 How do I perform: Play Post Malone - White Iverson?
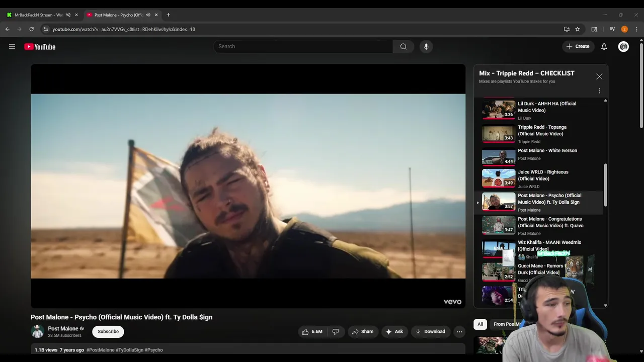click(538, 157)
